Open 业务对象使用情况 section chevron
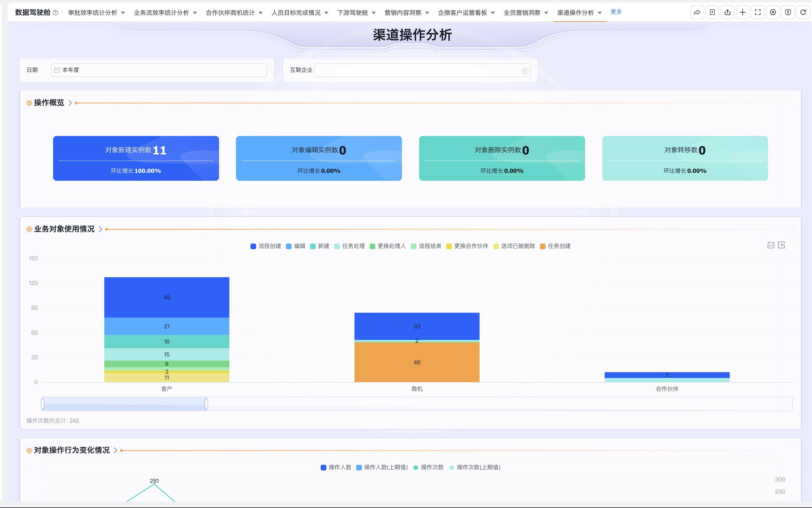This screenshot has height=508, width=812. (x=100, y=229)
